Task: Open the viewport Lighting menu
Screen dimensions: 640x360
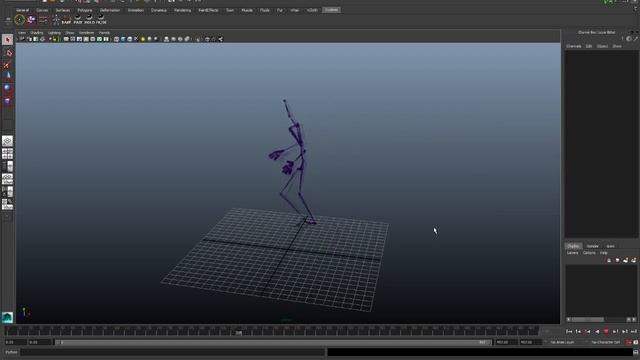Action: click(54, 33)
